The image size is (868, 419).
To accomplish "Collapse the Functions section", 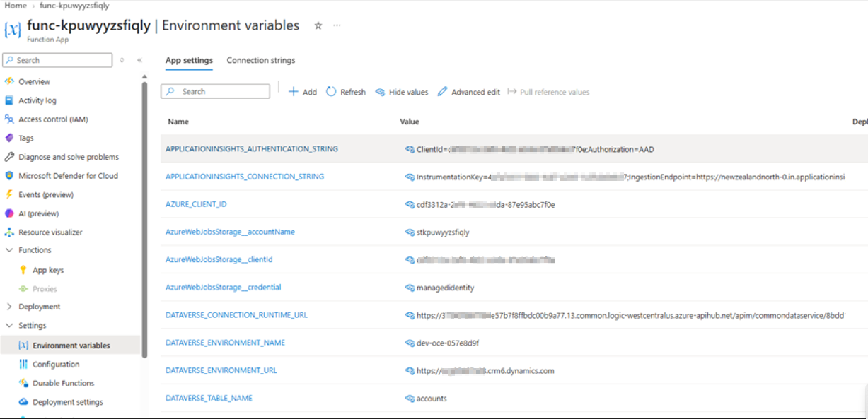I will (9, 250).
